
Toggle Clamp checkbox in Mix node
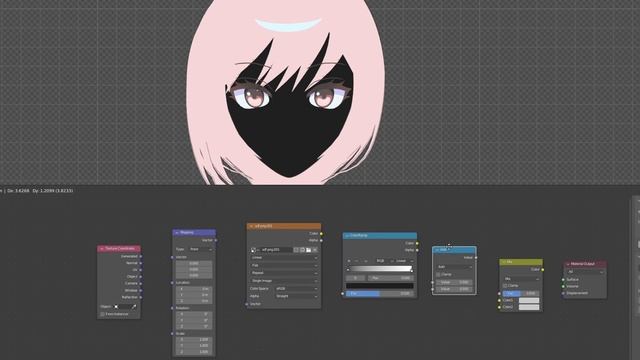coord(505,286)
